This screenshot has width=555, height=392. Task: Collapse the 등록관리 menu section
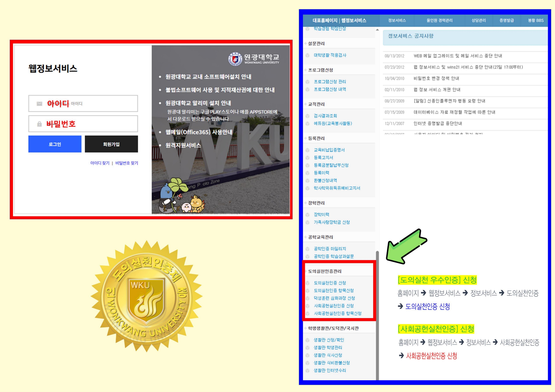(316, 138)
